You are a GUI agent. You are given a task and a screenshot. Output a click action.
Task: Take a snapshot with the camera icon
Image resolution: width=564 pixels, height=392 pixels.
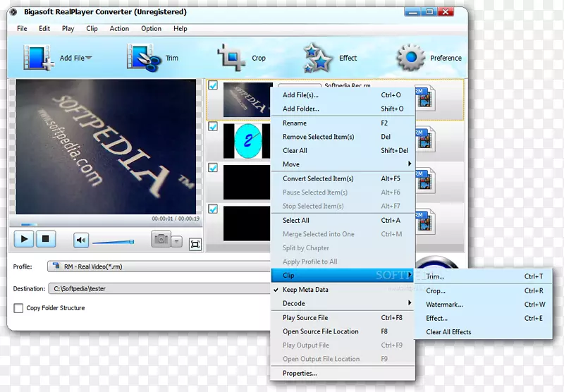coord(161,240)
